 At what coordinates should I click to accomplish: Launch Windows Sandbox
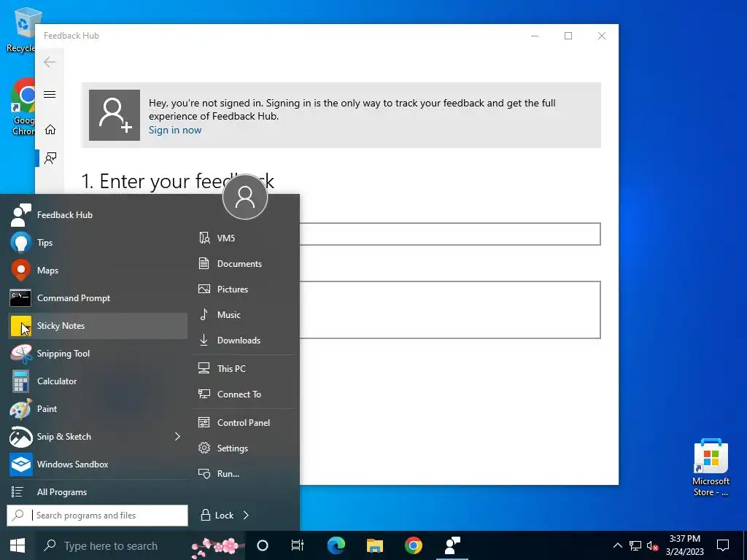(x=98, y=464)
